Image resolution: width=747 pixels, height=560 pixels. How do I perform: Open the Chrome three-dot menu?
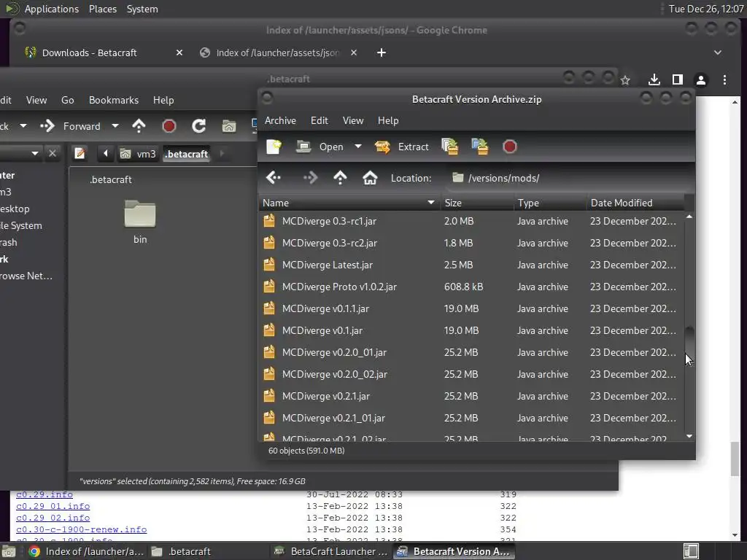coord(724,79)
